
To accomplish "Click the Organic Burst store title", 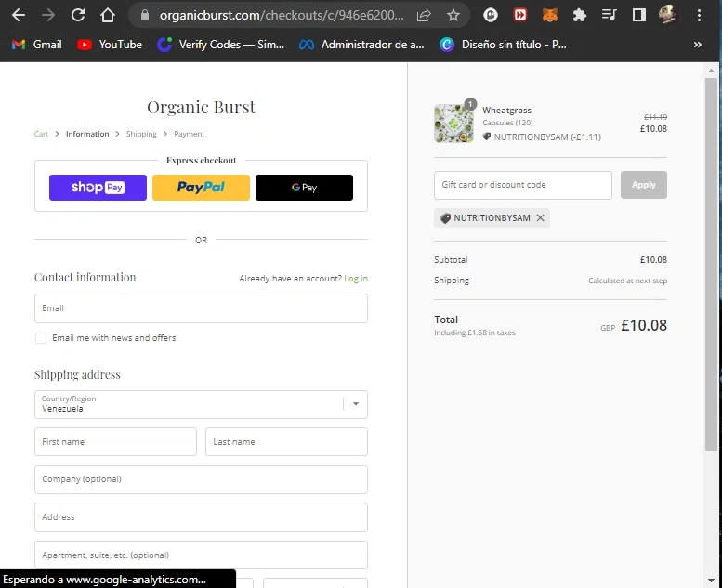I will [202, 107].
